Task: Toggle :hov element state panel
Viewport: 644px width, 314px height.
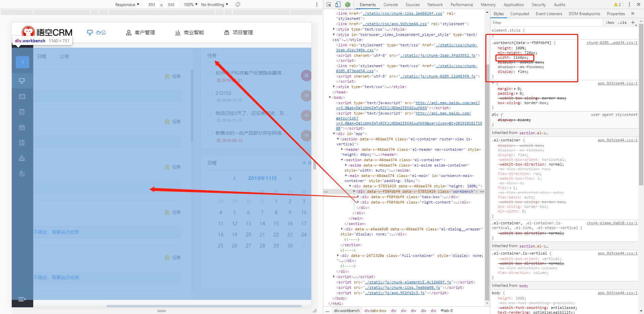Action: pos(610,23)
